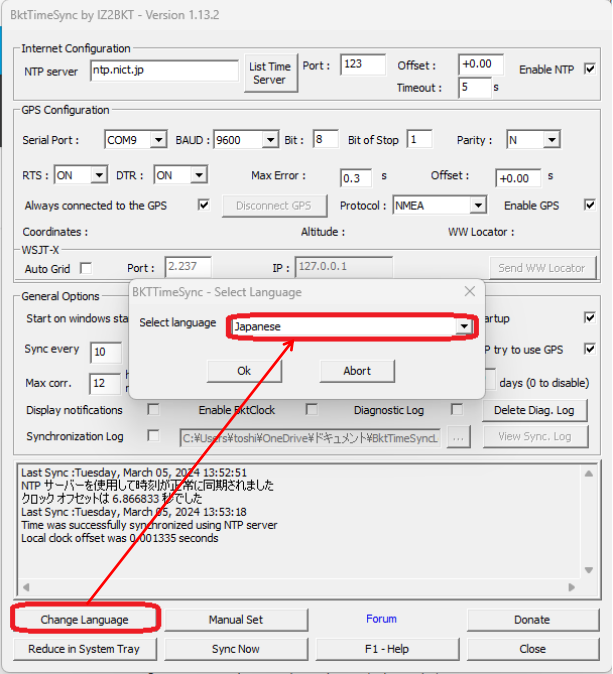613x674 pixels.
Task: Click the log scroll up arrow
Action: (x=589, y=473)
